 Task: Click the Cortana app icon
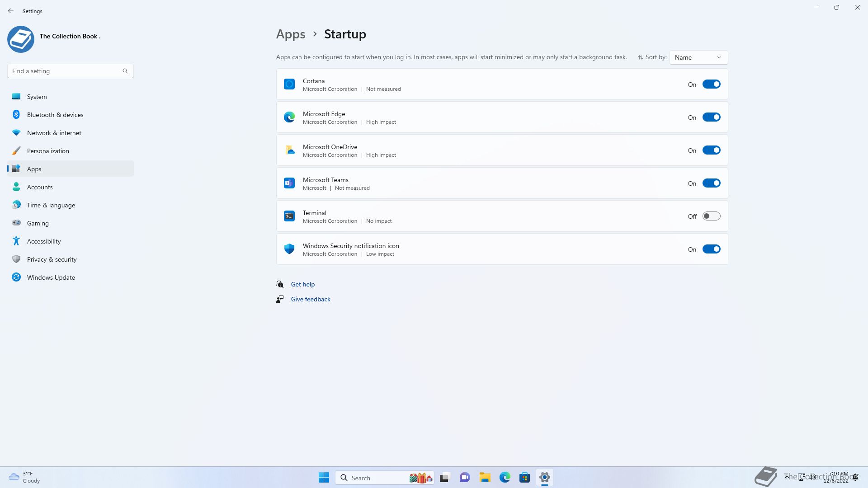[x=289, y=84]
